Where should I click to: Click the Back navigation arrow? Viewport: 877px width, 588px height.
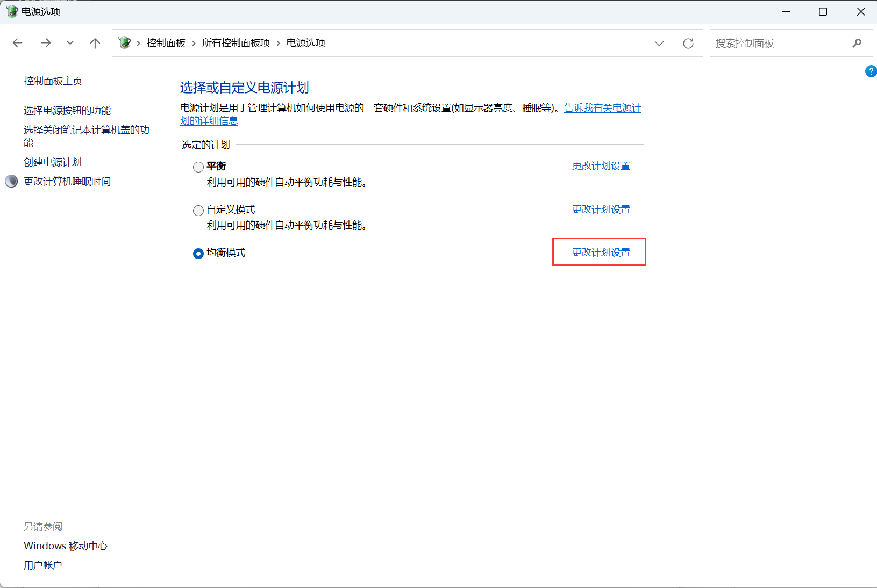pyautogui.click(x=17, y=43)
